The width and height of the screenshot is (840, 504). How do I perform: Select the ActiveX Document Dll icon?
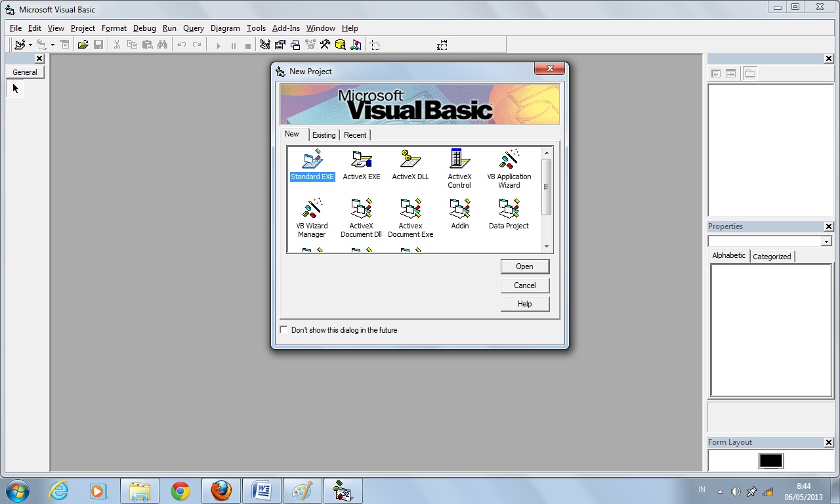click(x=362, y=218)
